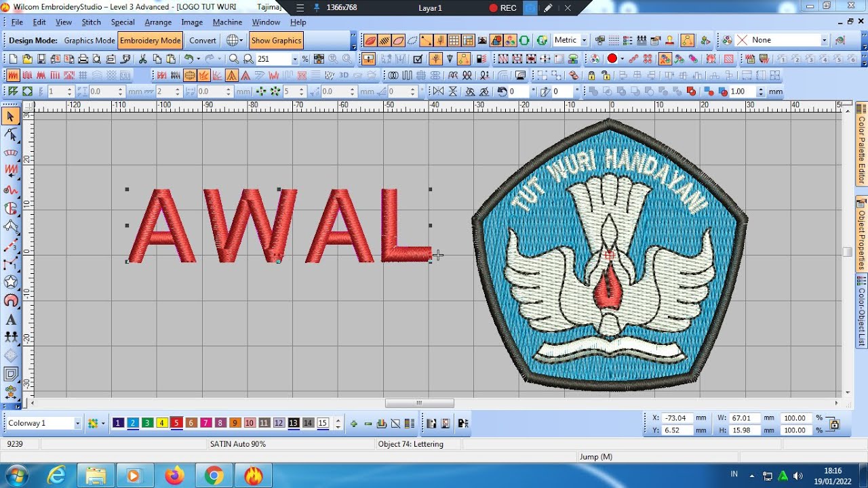Select the Lettering 'A' tool in left toolbox
868x488 pixels.
pyautogui.click(x=11, y=319)
